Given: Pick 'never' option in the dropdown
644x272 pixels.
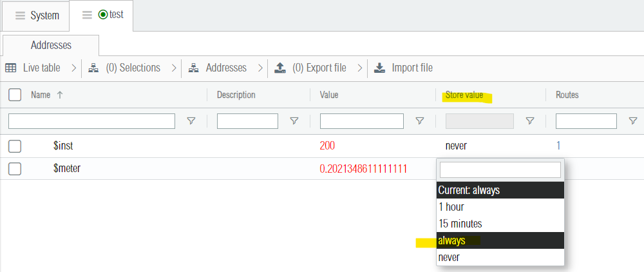Looking at the screenshot, I should pos(449,257).
